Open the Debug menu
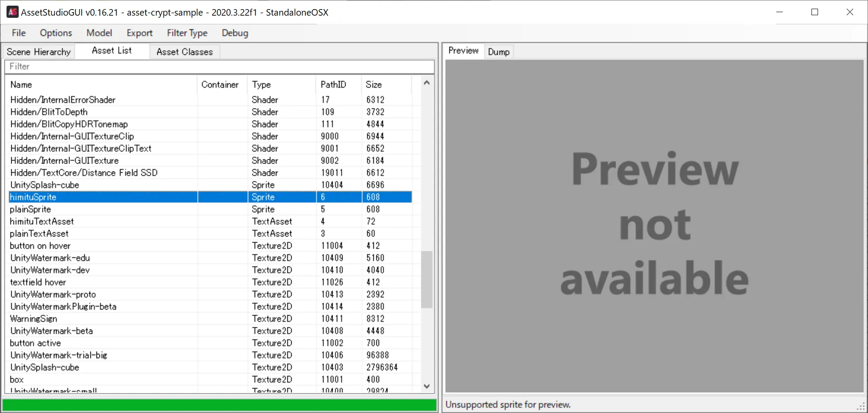Screen dimensions: 868x413 point(235,33)
